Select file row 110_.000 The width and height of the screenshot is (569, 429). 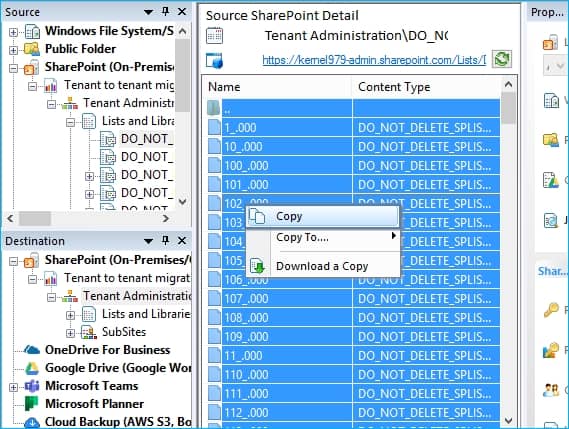pos(354,375)
